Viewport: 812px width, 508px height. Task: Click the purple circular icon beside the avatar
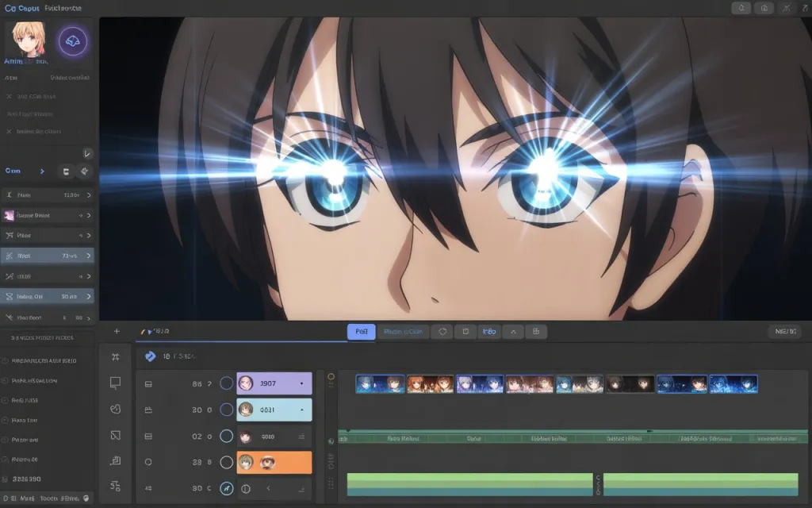(x=72, y=41)
